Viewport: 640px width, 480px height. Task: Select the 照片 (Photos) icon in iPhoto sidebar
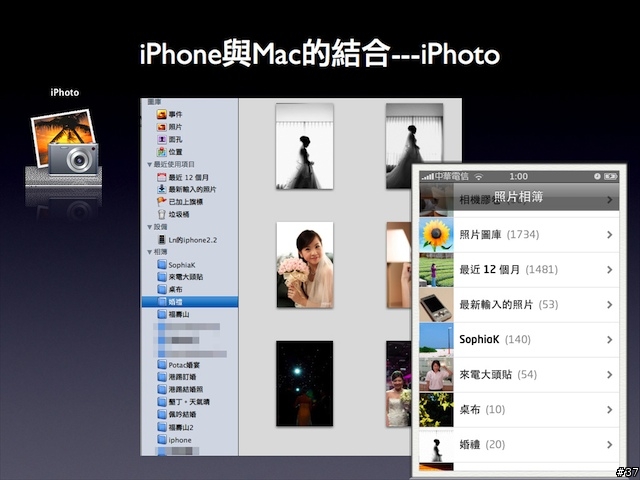(162, 127)
